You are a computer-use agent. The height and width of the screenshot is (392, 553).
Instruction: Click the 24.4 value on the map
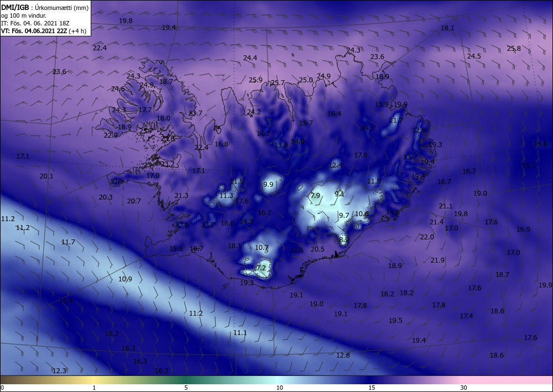[250, 58]
